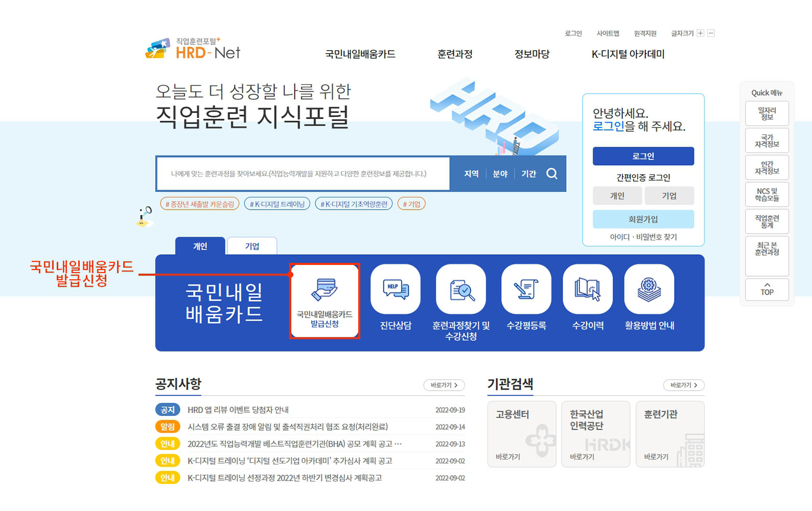This screenshot has width=812, height=511.
Task: Open 기관검색 바로가기 button
Action: pyautogui.click(x=684, y=385)
